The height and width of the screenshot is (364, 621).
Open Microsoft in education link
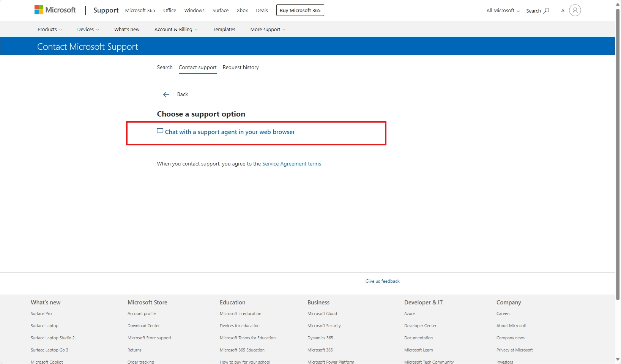pos(241,314)
